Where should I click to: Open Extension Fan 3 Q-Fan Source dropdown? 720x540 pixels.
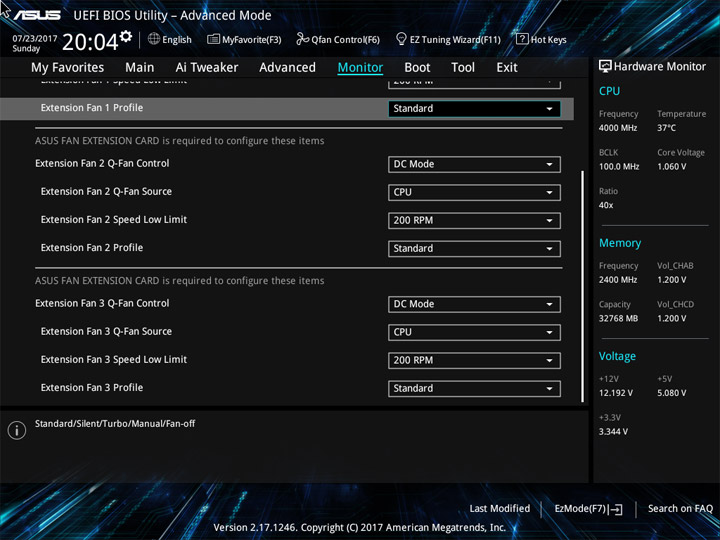point(474,332)
